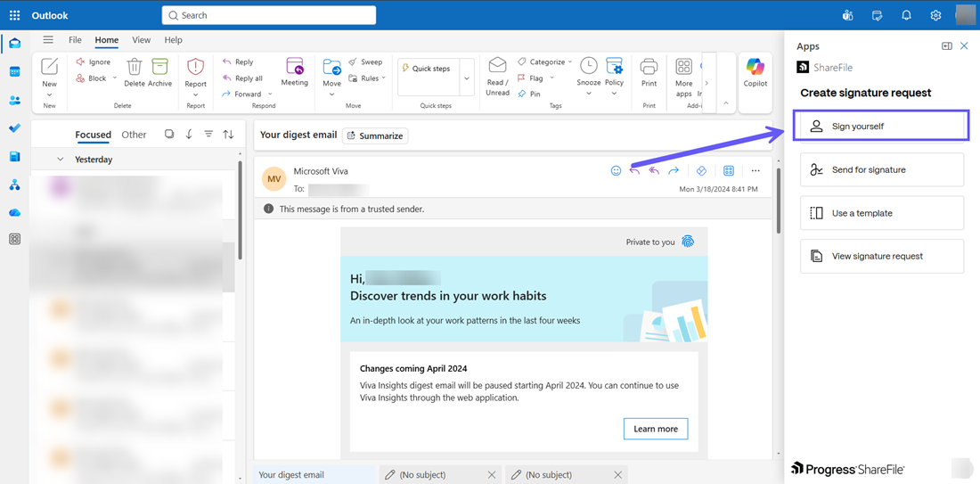
Task: Expand the Report dropdown arrow
Action: [196, 95]
